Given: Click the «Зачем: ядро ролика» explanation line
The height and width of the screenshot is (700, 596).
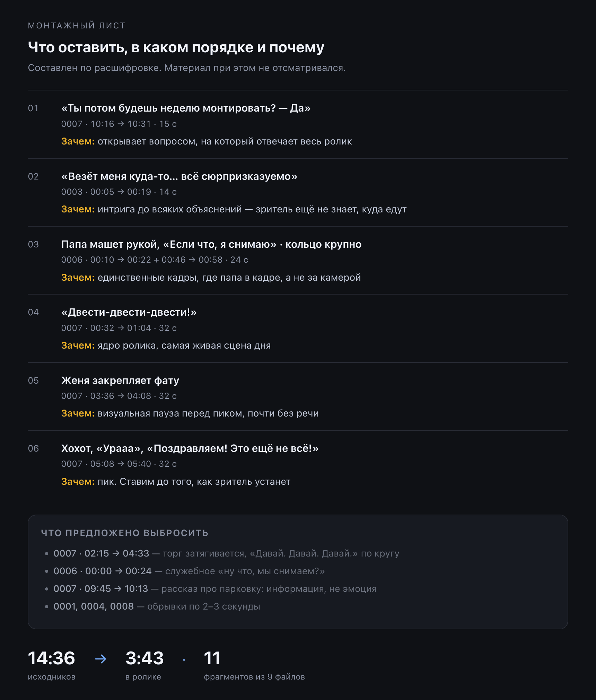Looking at the screenshot, I should [166, 345].
